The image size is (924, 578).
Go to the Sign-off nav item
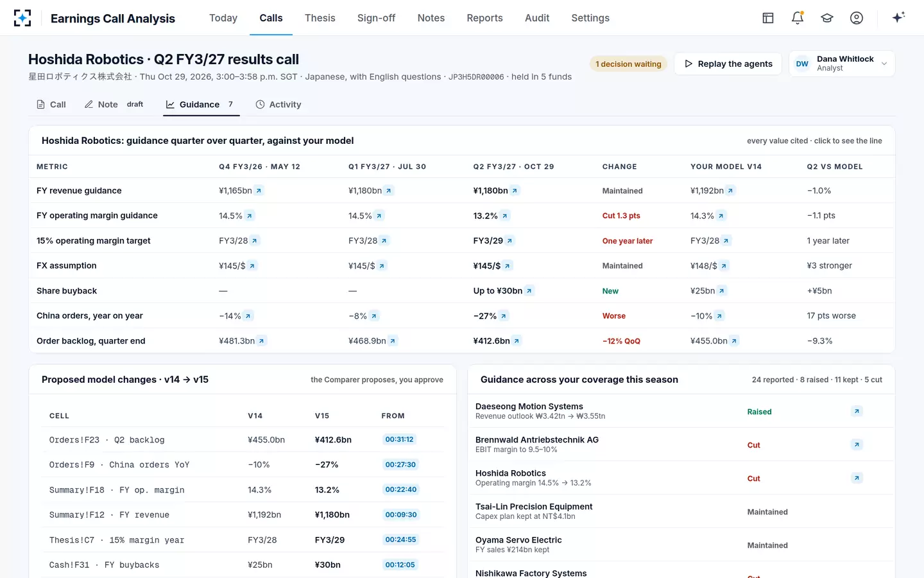pyautogui.click(x=376, y=18)
